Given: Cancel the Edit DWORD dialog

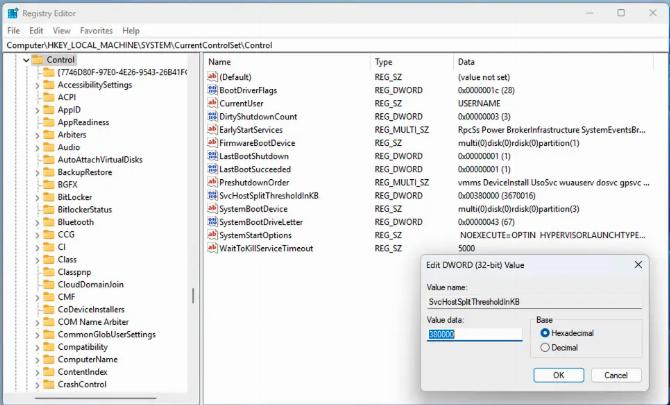Looking at the screenshot, I should pos(616,375).
